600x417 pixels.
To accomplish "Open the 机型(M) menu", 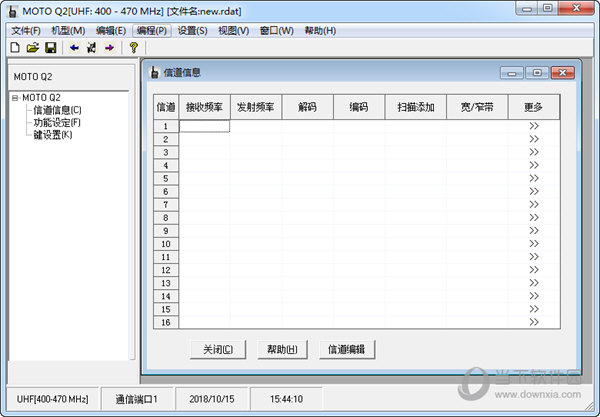I will click(68, 31).
